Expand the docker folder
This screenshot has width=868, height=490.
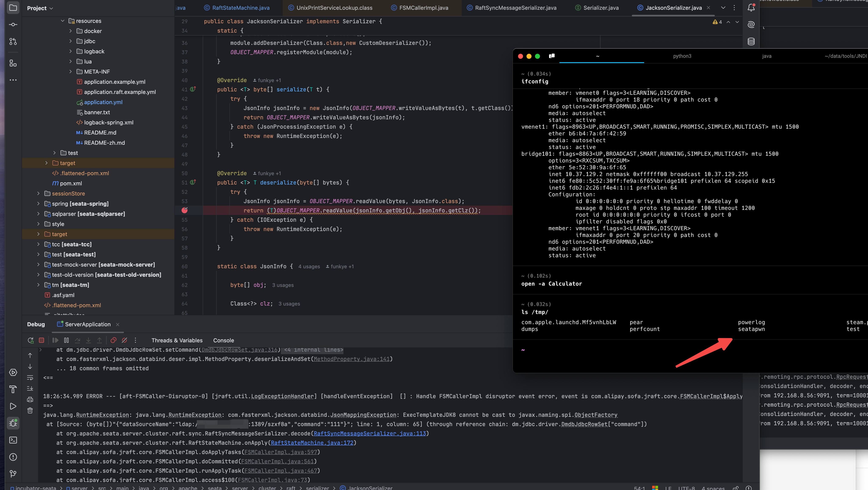[x=70, y=31]
